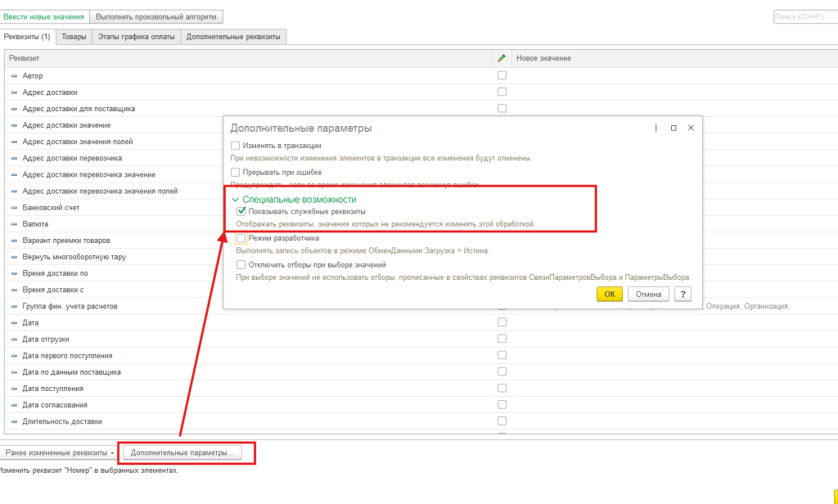
Task: Focus the Поиск search field
Action: (x=804, y=16)
